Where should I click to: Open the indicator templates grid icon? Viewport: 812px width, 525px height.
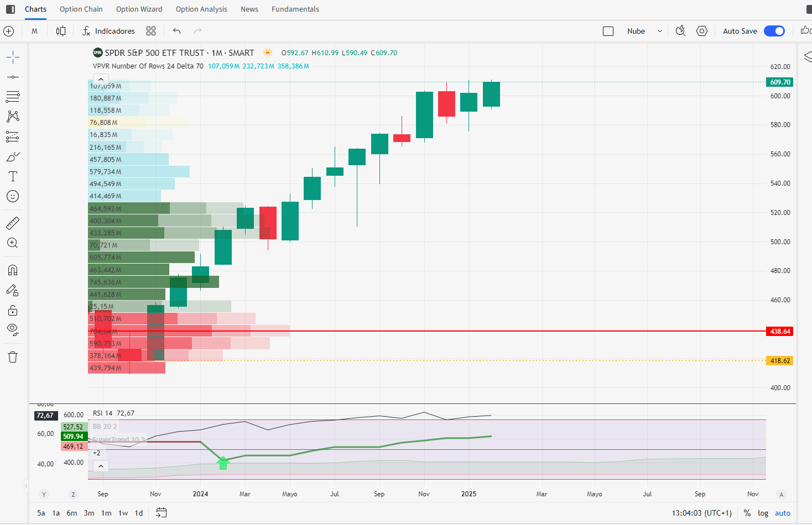click(x=151, y=31)
